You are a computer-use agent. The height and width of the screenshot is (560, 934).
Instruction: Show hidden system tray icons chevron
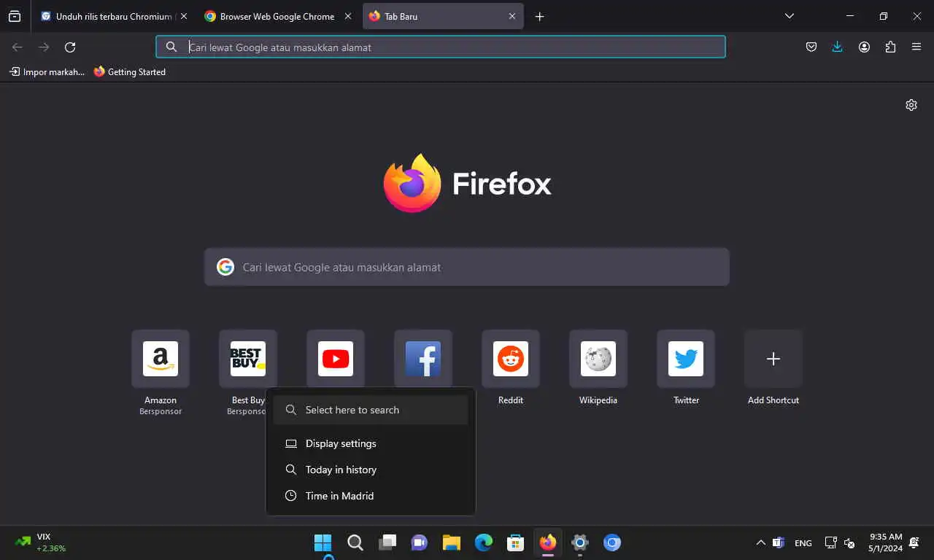[x=760, y=542]
